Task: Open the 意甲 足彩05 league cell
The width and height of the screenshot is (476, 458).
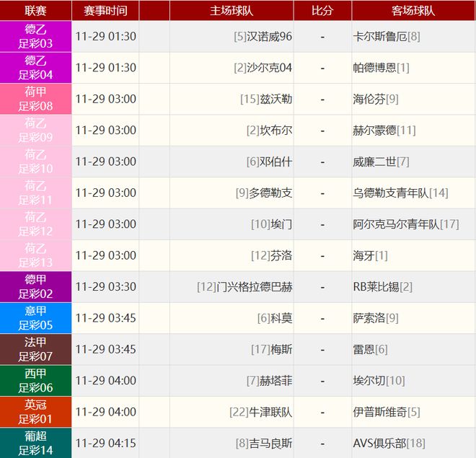Action: (x=35, y=318)
